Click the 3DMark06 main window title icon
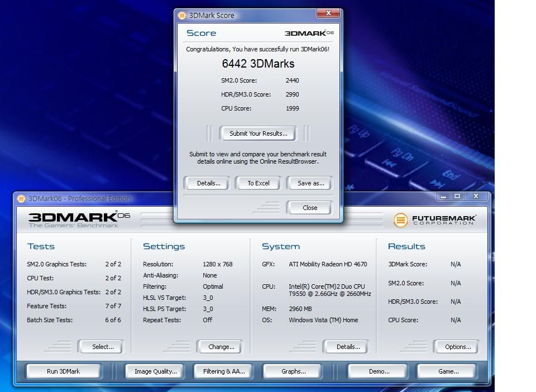The image size is (536, 392). [x=21, y=198]
